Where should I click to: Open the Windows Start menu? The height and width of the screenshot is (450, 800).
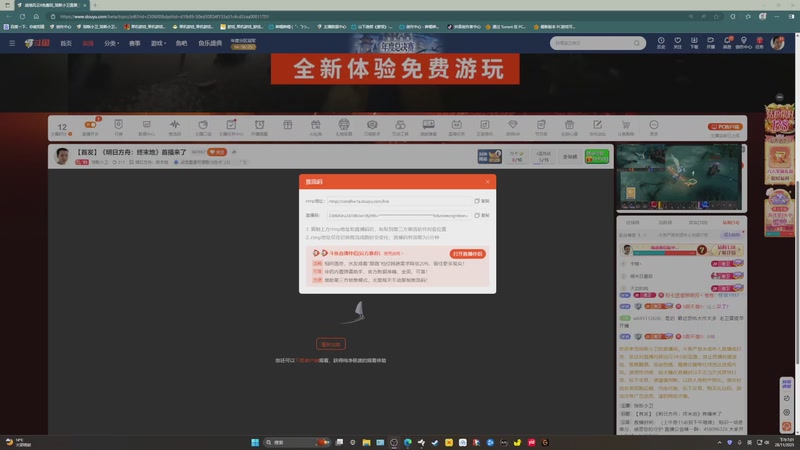pyautogui.click(x=255, y=442)
